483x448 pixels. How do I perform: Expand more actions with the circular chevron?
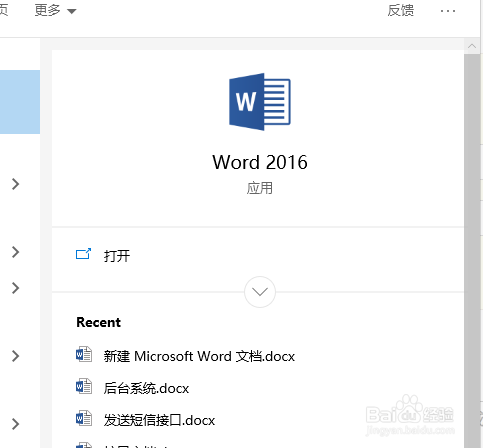coord(260,292)
